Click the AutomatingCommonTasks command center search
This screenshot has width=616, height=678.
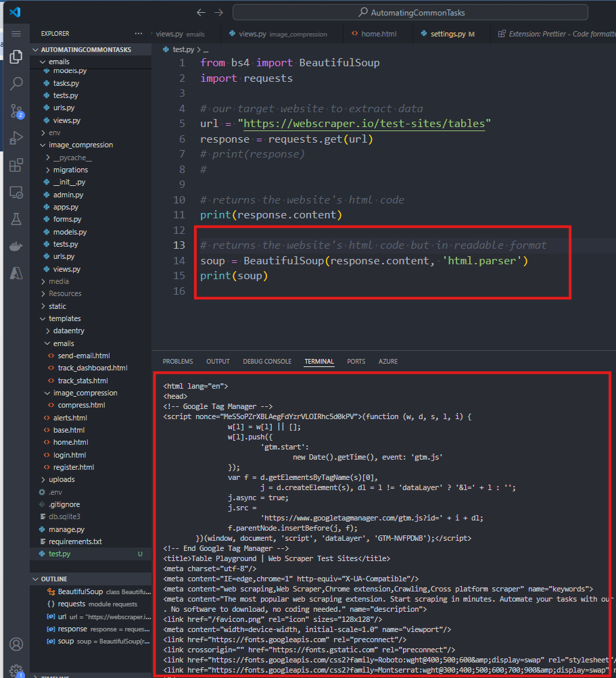(x=410, y=13)
